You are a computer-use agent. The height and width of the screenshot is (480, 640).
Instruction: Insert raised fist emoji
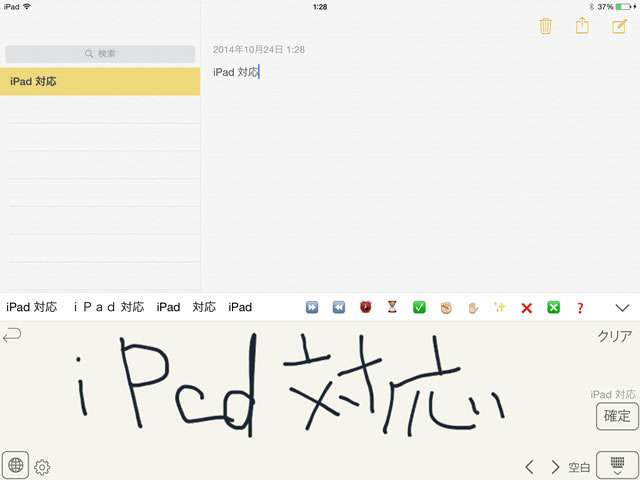[446, 307]
